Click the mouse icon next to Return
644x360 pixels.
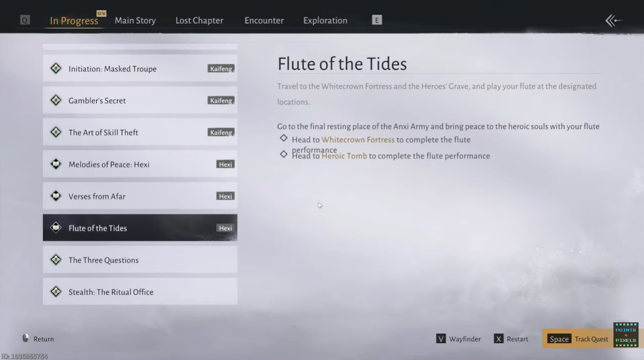(26, 339)
